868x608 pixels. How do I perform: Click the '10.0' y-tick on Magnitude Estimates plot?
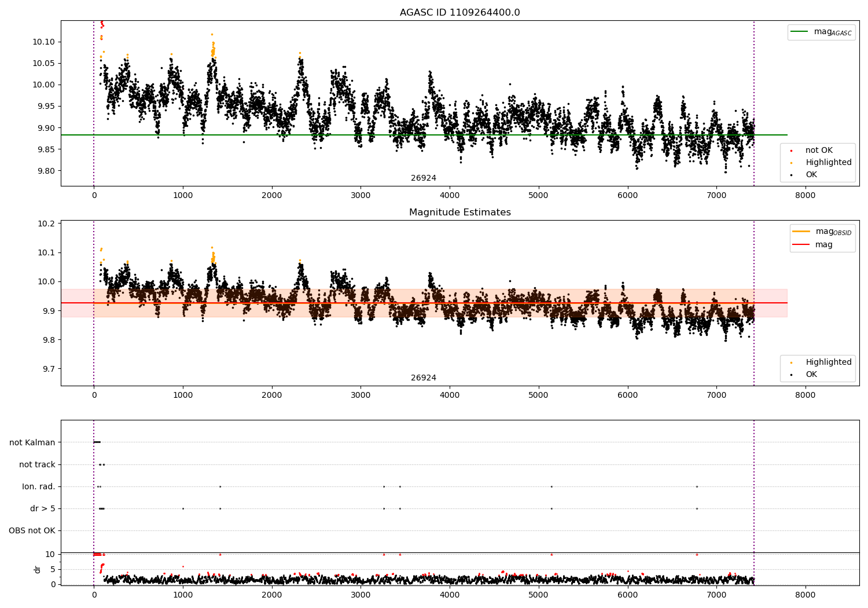coord(46,282)
